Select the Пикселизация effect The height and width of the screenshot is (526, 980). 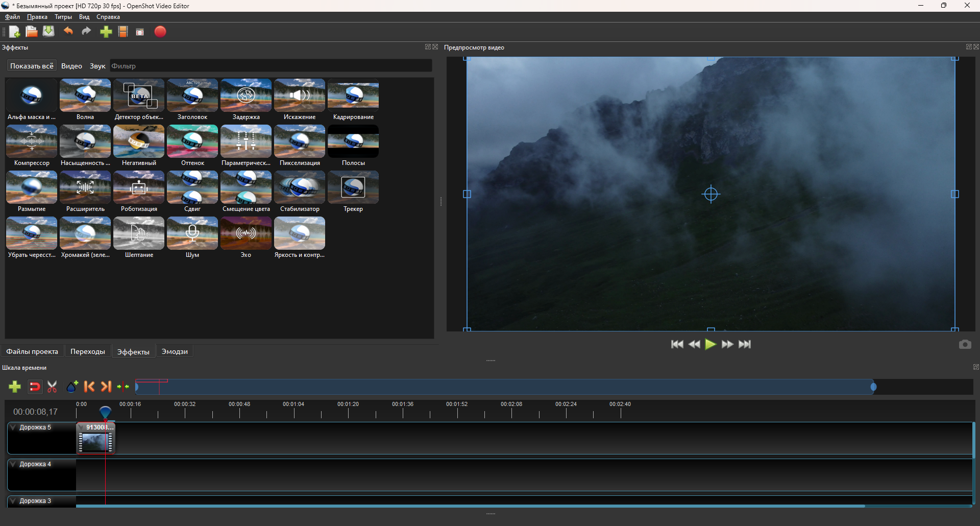click(x=300, y=146)
